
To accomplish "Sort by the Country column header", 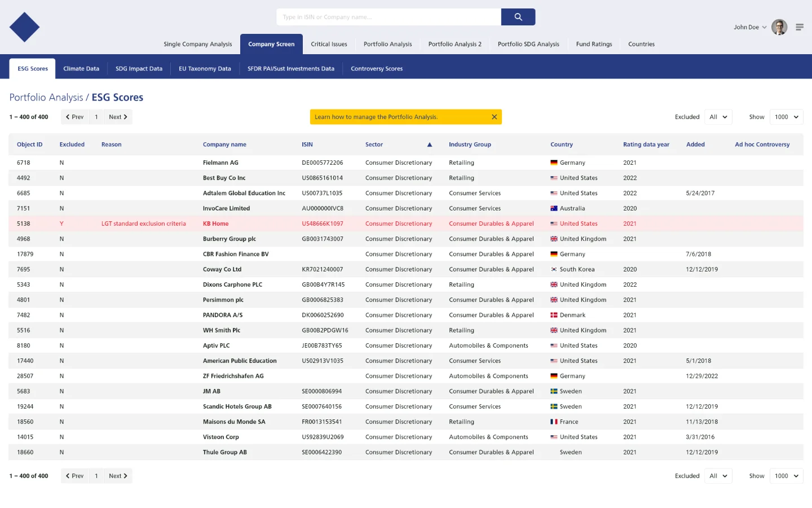I will [562, 144].
